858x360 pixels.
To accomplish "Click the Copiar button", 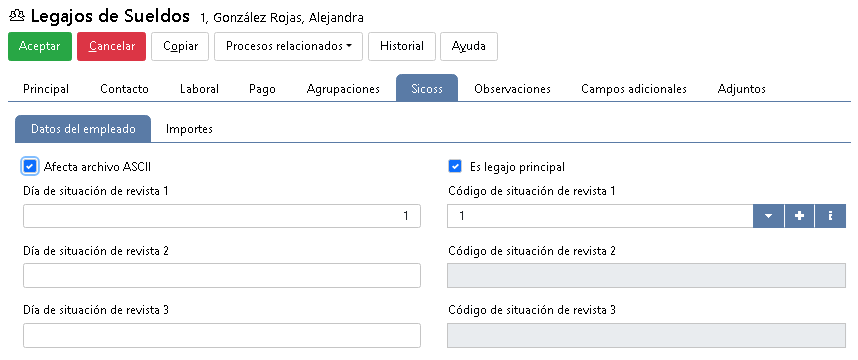I will [x=181, y=46].
